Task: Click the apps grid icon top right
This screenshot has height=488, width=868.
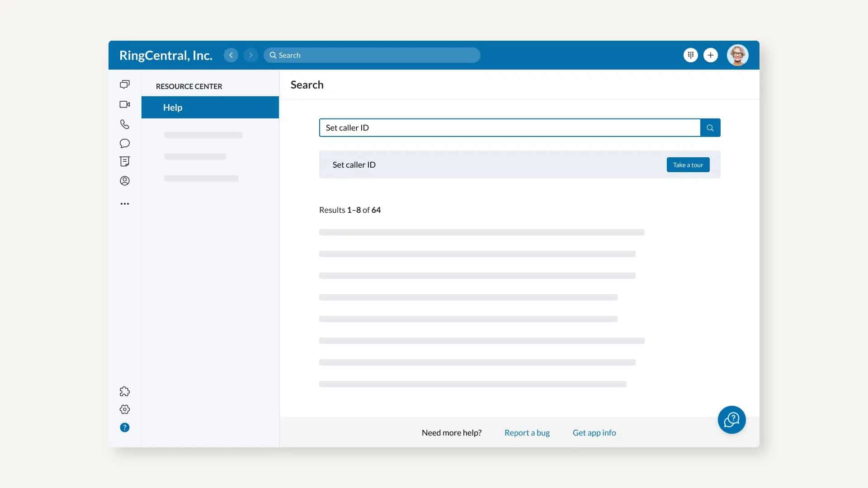Action: pyautogui.click(x=690, y=55)
